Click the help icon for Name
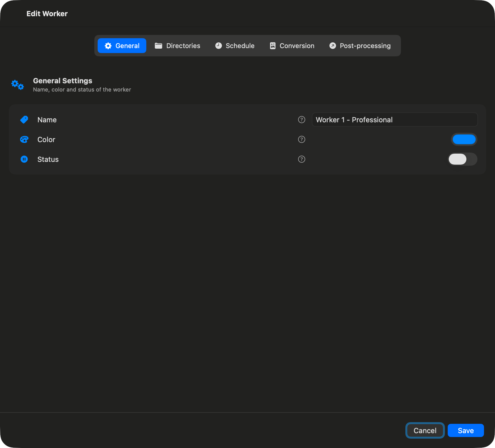The width and height of the screenshot is (495, 448). click(x=302, y=120)
